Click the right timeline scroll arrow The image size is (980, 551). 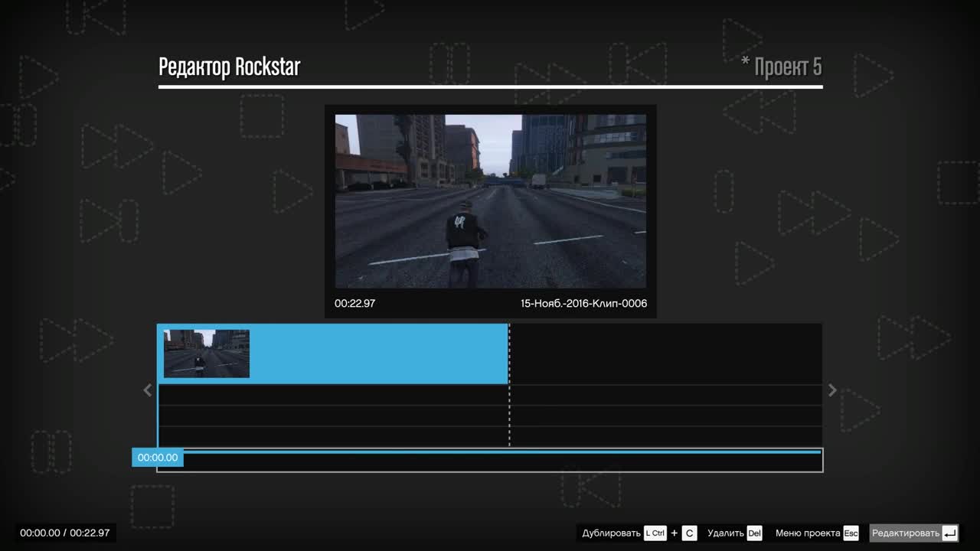pyautogui.click(x=832, y=390)
